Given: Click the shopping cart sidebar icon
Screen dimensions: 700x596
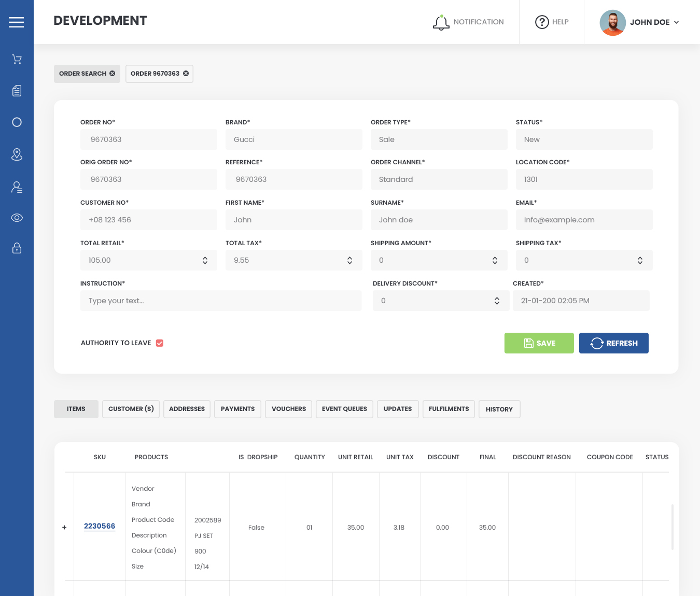Looking at the screenshot, I should point(17,60).
